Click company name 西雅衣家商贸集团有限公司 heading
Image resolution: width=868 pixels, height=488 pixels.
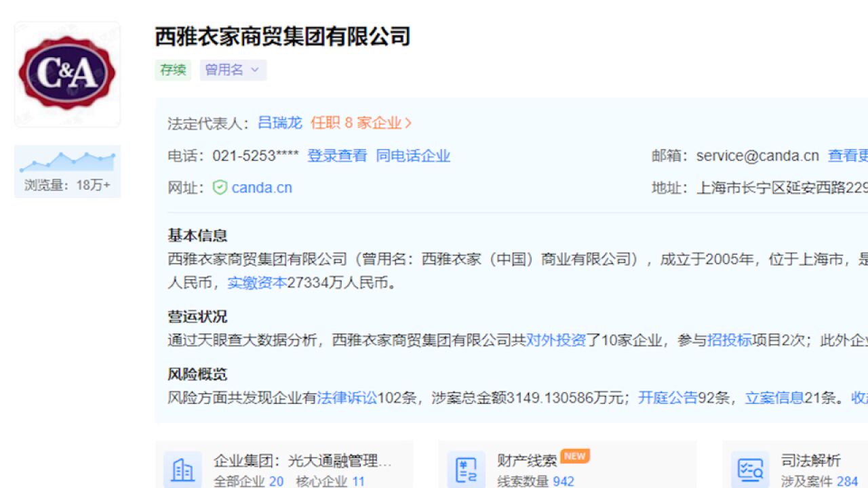pyautogui.click(x=283, y=36)
